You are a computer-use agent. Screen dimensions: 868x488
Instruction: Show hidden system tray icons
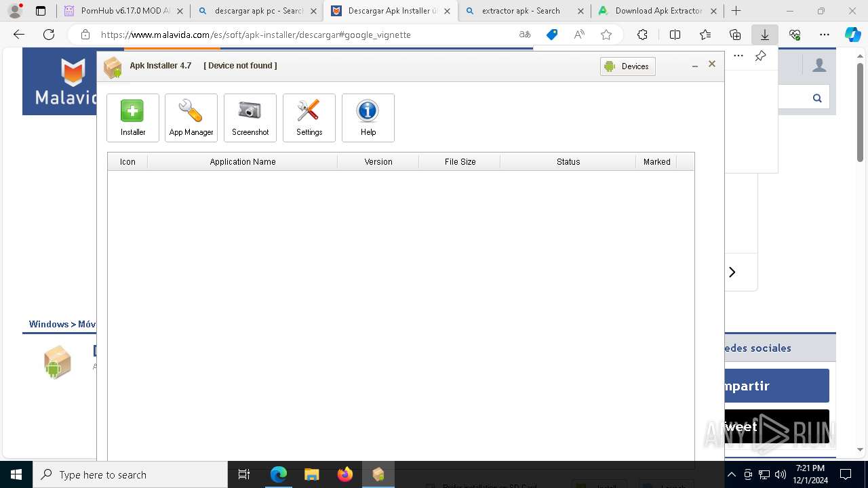click(732, 474)
